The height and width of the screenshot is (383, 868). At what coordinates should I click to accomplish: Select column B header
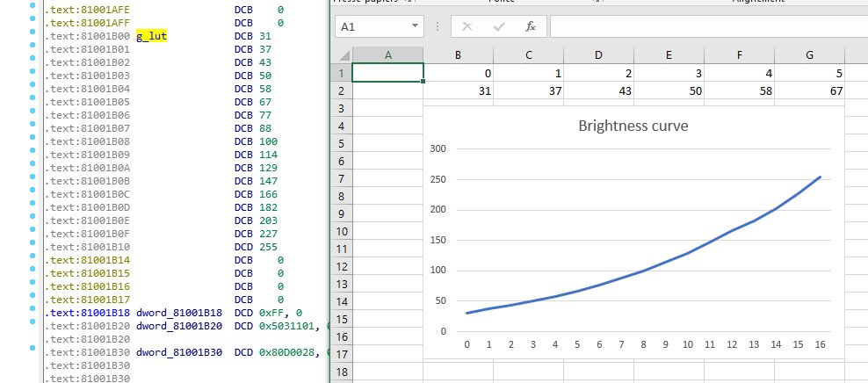[459, 54]
